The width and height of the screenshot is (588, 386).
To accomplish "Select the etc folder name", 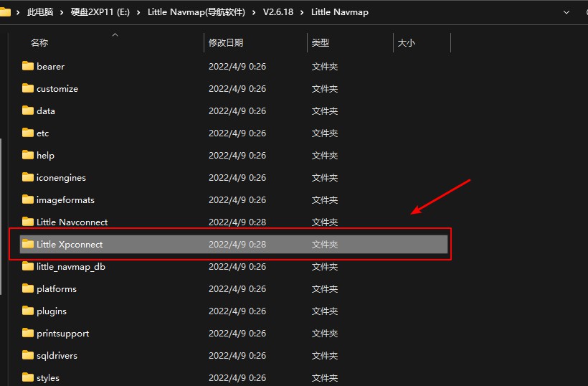I will click(x=43, y=133).
